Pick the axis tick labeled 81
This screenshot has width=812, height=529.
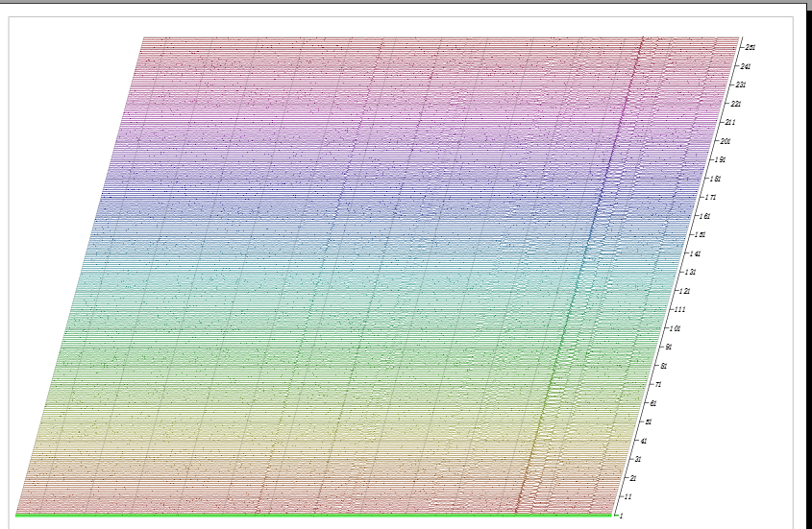coord(662,366)
